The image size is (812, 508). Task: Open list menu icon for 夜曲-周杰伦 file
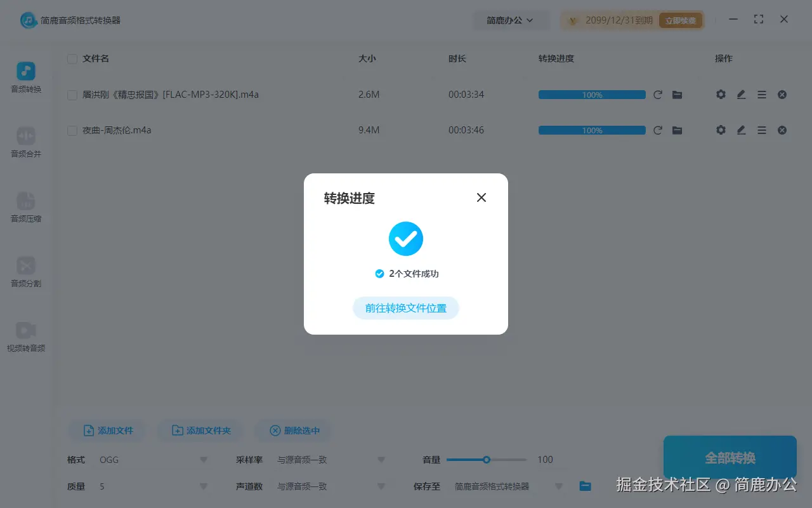tap(762, 130)
